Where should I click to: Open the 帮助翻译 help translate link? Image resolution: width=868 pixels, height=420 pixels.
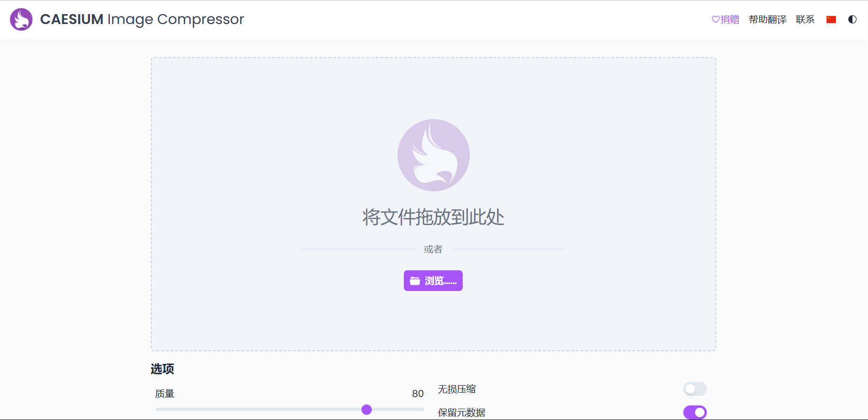[x=768, y=19]
